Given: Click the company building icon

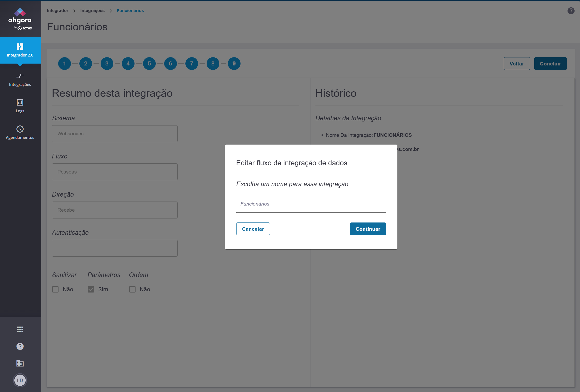Looking at the screenshot, I should [20, 363].
